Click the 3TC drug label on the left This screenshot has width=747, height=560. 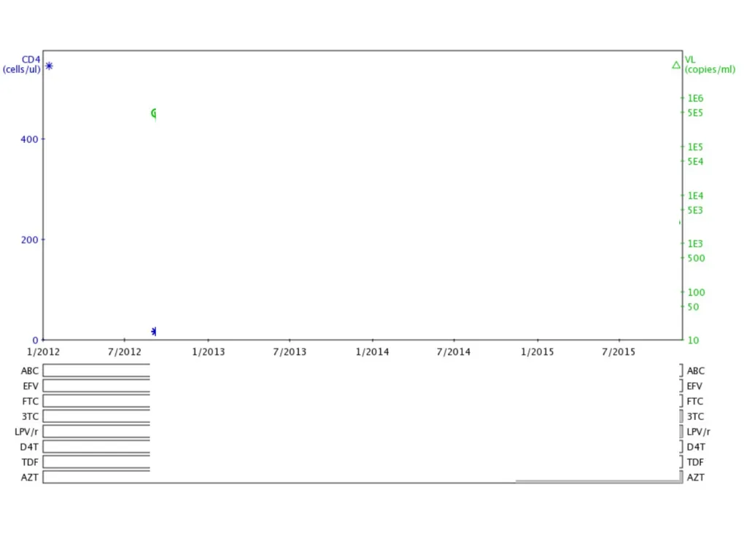tap(30, 416)
